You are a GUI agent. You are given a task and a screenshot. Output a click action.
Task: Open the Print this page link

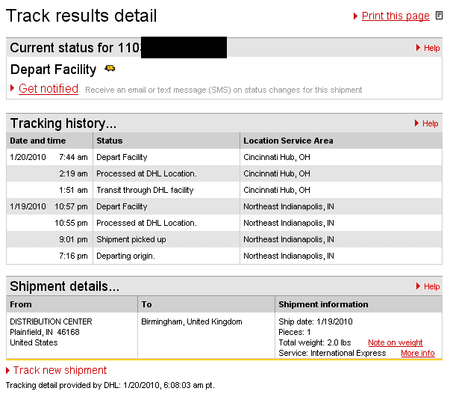click(x=396, y=16)
